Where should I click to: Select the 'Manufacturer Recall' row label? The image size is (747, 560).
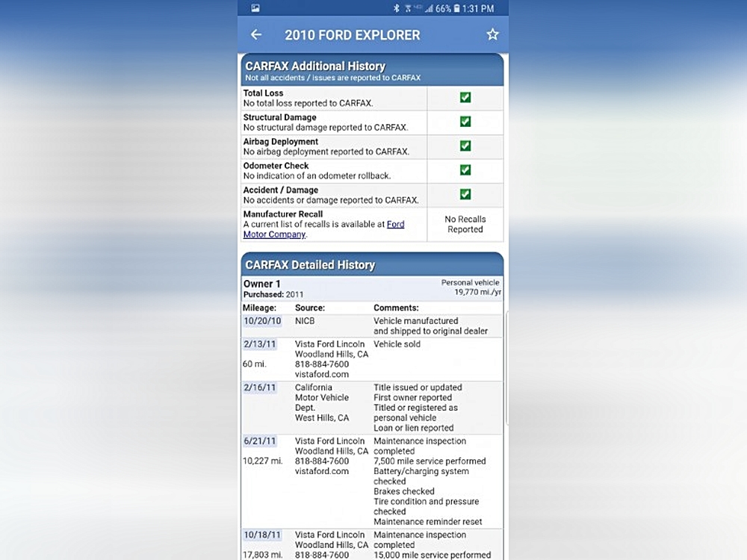coord(283,214)
